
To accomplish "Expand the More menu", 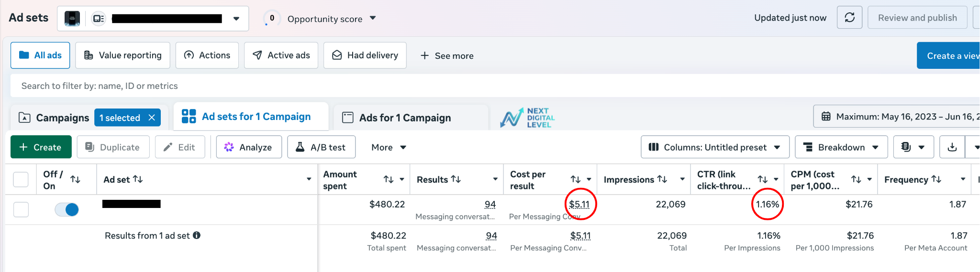I will pyautogui.click(x=389, y=147).
